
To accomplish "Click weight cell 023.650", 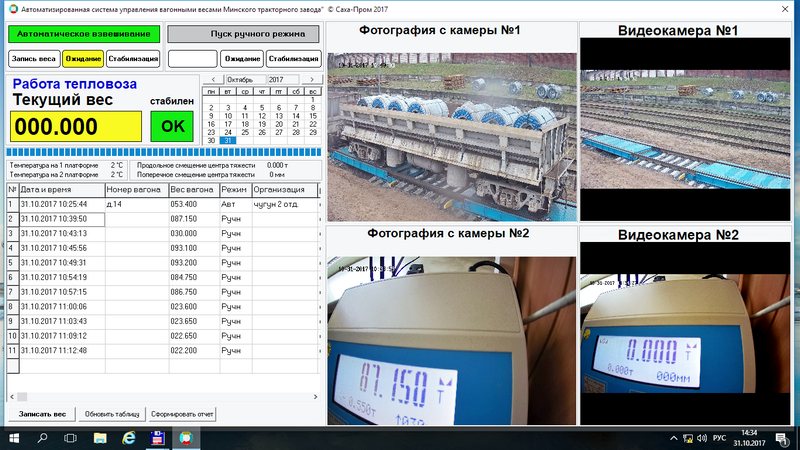I will [x=194, y=321].
